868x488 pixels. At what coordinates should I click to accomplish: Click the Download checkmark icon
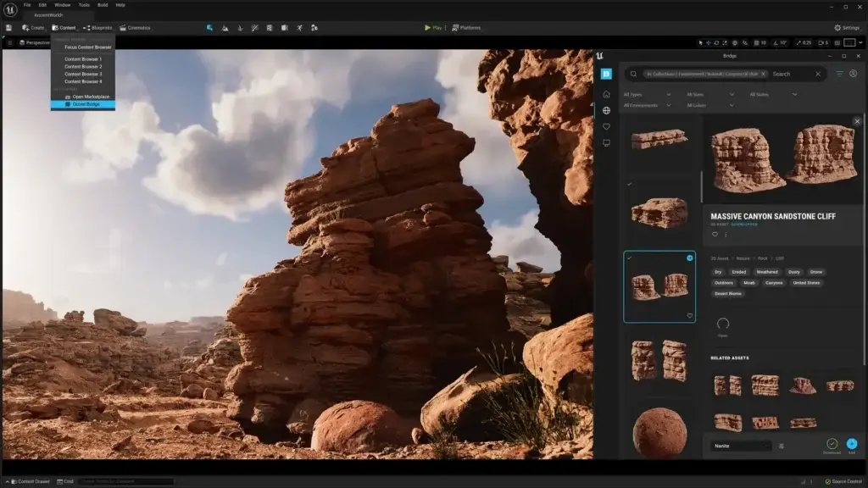[832, 443]
